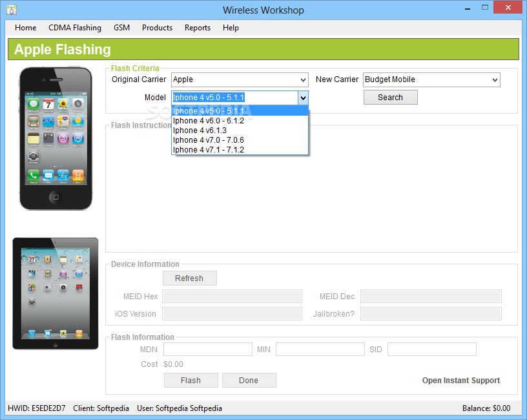Click the Done button
The width and height of the screenshot is (527, 420).
tap(249, 381)
